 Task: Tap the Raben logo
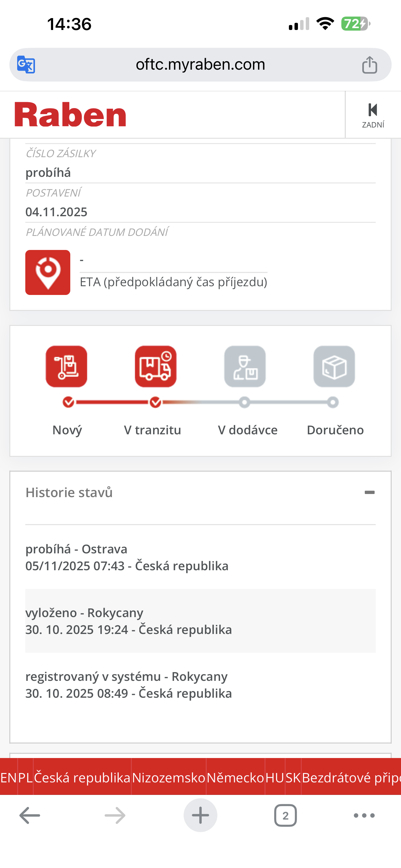pyautogui.click(x=70, y=115)
